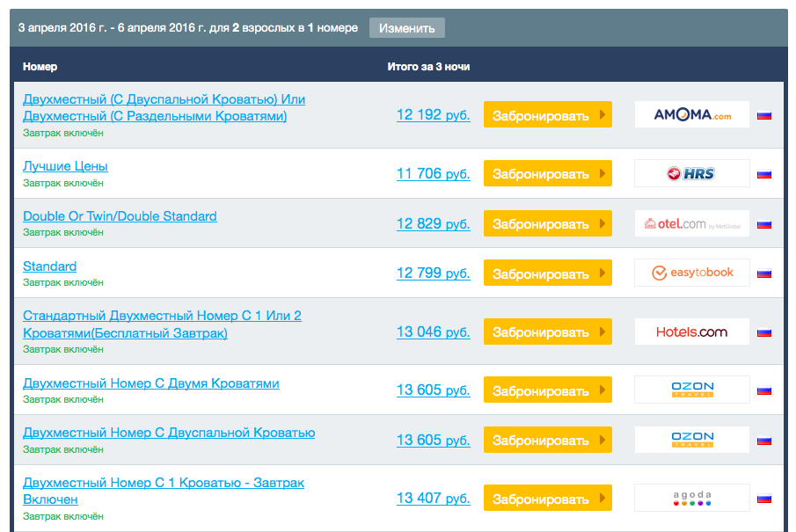Click the 13 407 руб. price link

click(x=433, y=499)
